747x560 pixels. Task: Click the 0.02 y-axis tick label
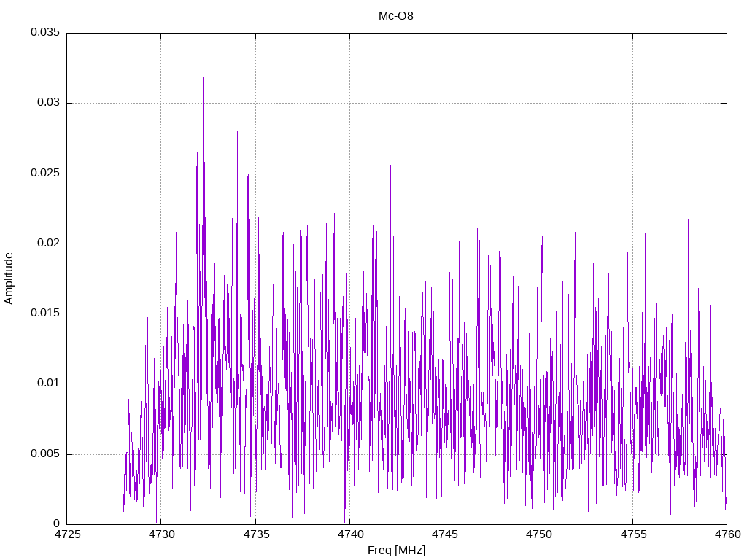coord(49,243)
